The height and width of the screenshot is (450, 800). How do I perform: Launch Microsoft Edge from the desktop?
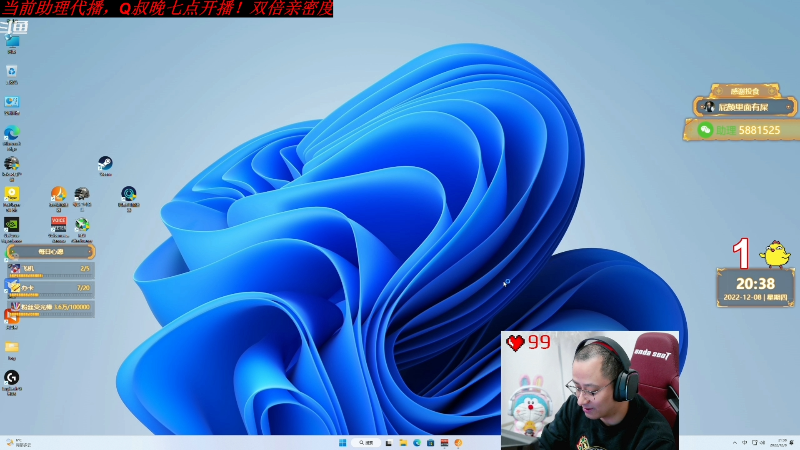pyautogui.click(x=12, y=137)
